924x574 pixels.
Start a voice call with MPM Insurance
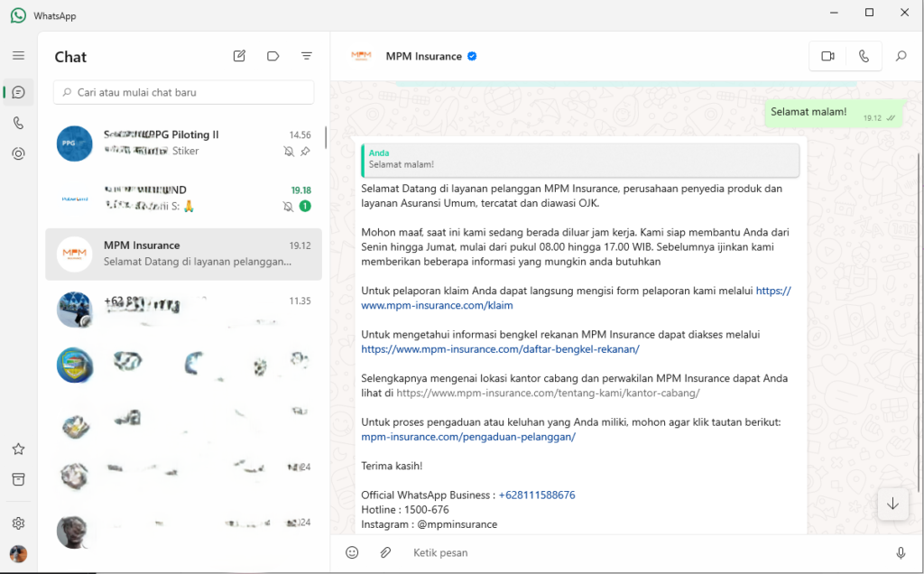864,56
